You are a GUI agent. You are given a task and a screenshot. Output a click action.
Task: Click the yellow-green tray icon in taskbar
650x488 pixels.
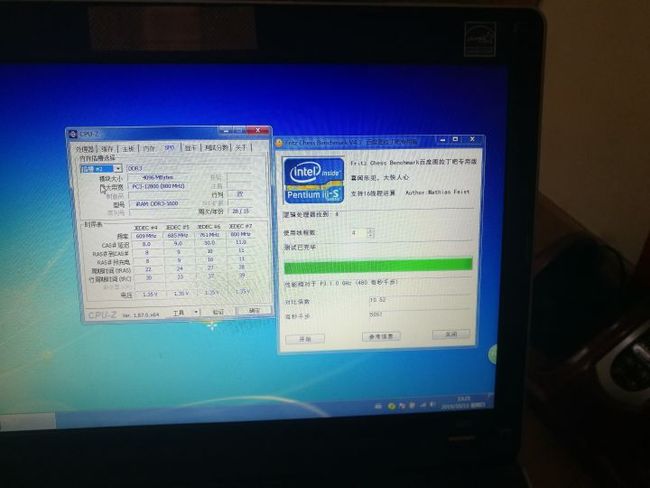tap(391, 407)
